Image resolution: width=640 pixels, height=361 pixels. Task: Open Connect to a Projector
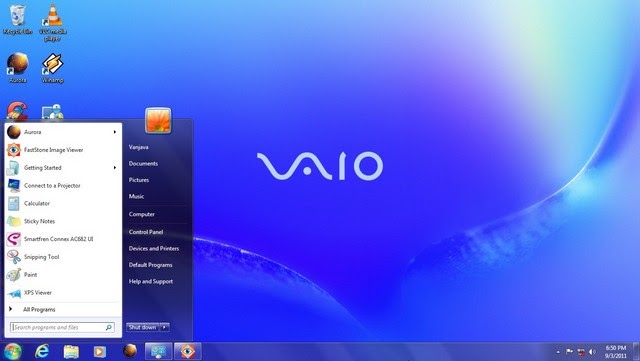click(63, 185)
